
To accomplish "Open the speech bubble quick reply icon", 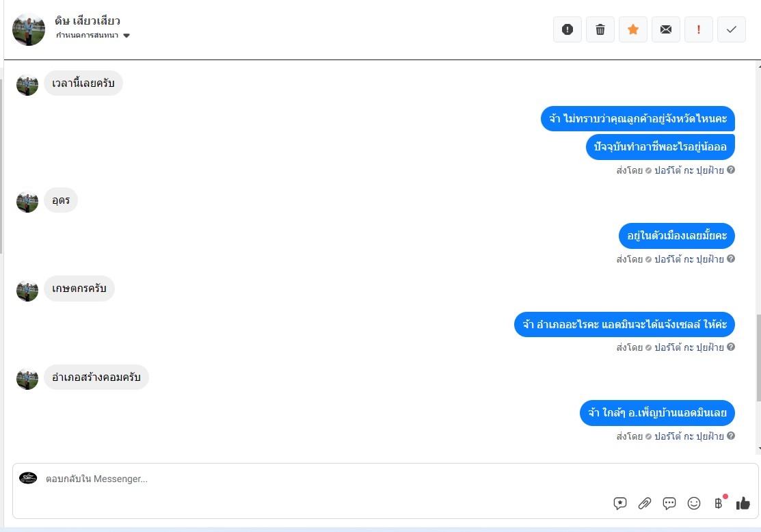I will (669, 503).
